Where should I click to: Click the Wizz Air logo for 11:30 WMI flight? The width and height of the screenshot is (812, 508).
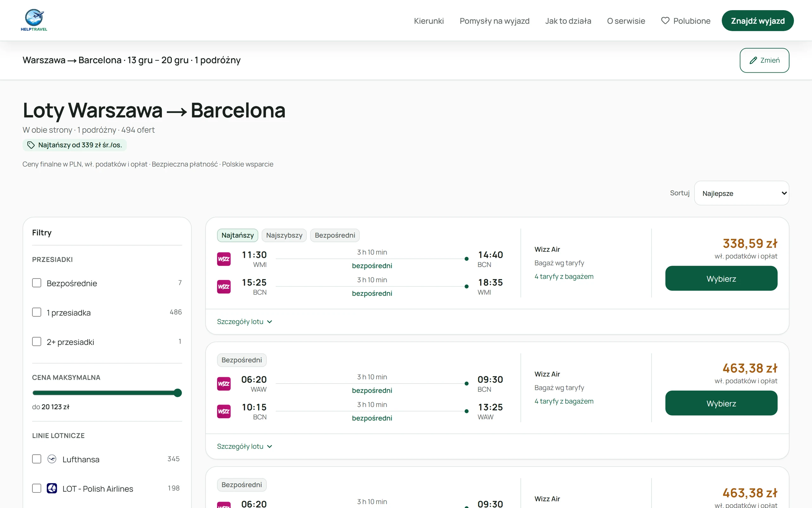(x=224, y=259)
